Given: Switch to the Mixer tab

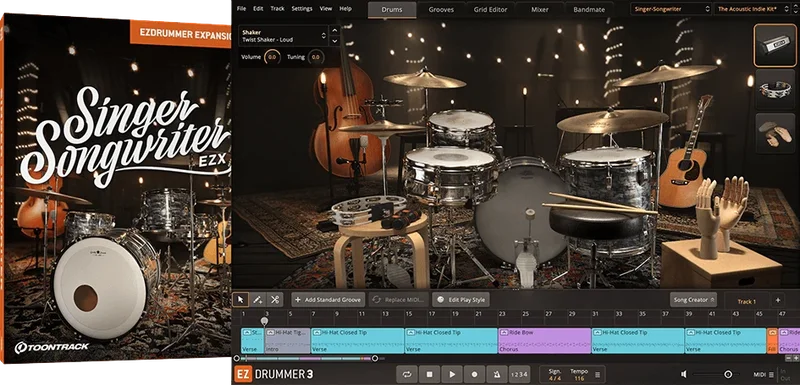Looking at the screenshot, I should point(539,10).
